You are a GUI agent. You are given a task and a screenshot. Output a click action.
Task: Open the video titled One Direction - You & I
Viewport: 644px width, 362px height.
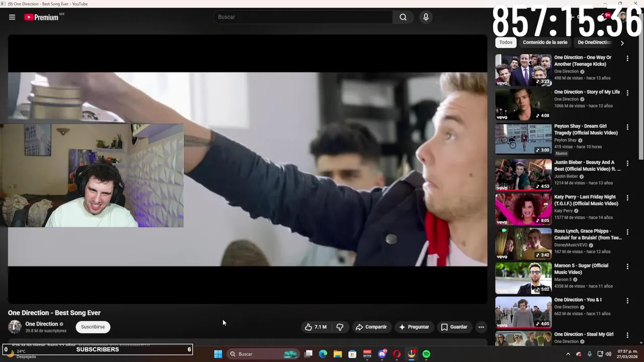click(x=578, y=300)
